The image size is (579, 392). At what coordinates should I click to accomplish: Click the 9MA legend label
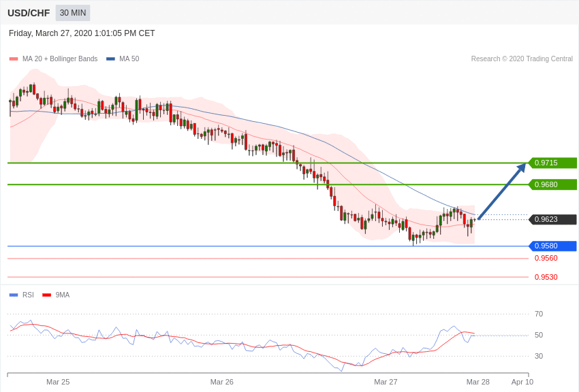(x=63, y=295)
